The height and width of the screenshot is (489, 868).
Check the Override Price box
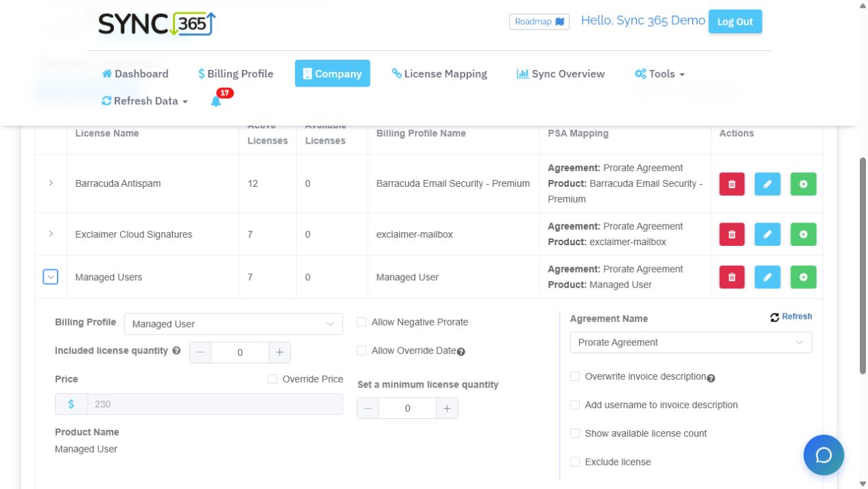272,379
